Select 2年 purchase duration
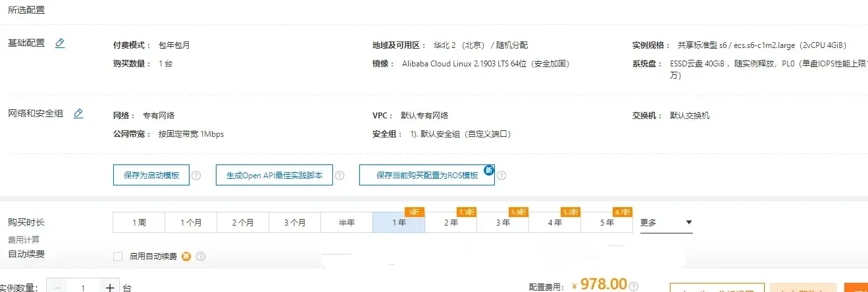The image size is (868, 292). coord(451,223)
